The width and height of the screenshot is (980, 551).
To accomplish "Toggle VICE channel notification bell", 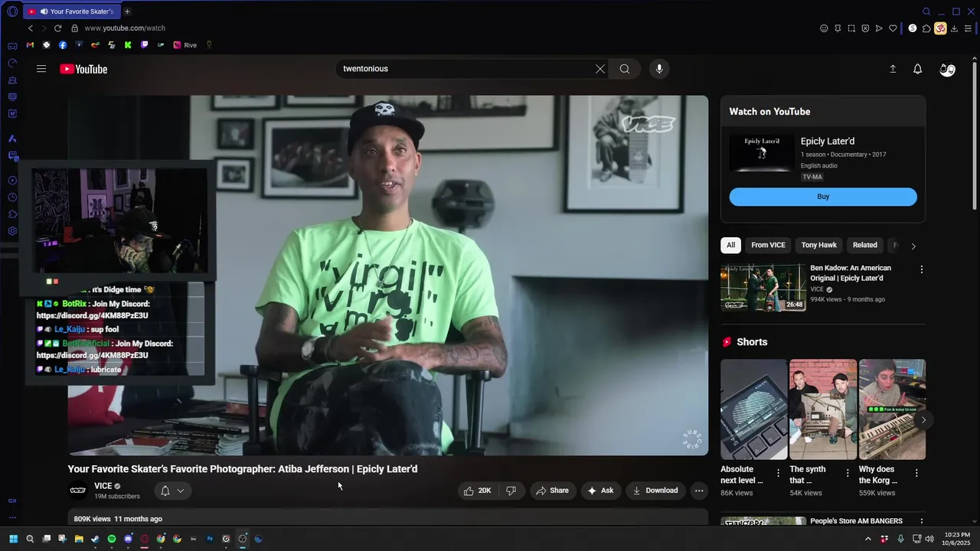I will coord(165,491).
